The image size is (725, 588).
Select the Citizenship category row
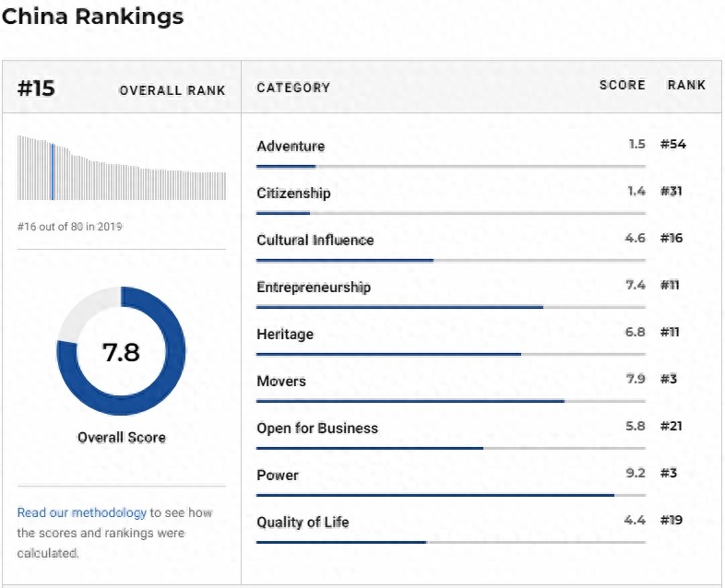click(293, 193)
